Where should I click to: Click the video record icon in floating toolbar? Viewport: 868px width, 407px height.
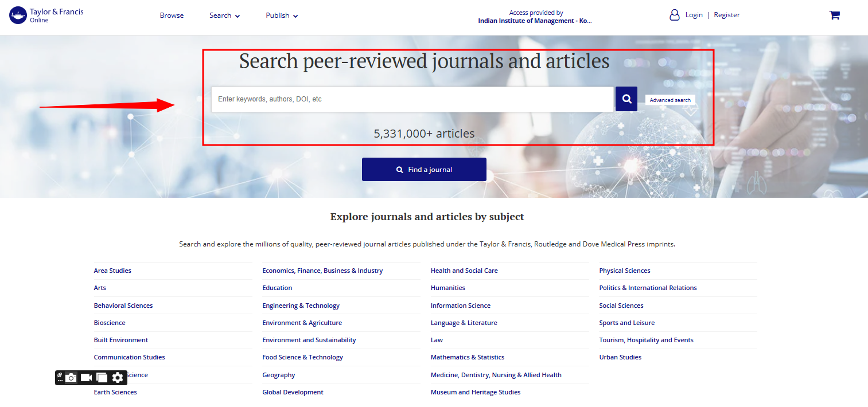coord(87,377)
